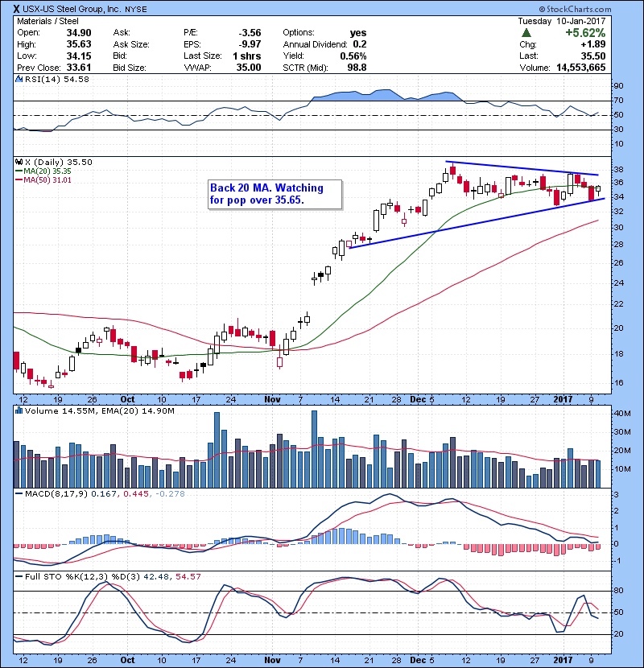Click the upper blue descending trendline
Viewport: 644px width, 668px height.
pyautogui.click(x=522, y=168)
